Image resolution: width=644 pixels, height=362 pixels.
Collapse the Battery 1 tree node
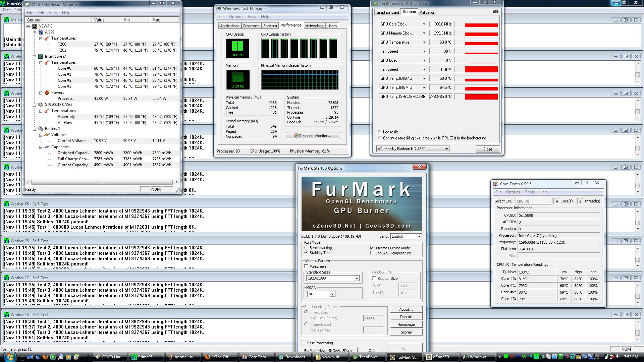tap(34, 129)
